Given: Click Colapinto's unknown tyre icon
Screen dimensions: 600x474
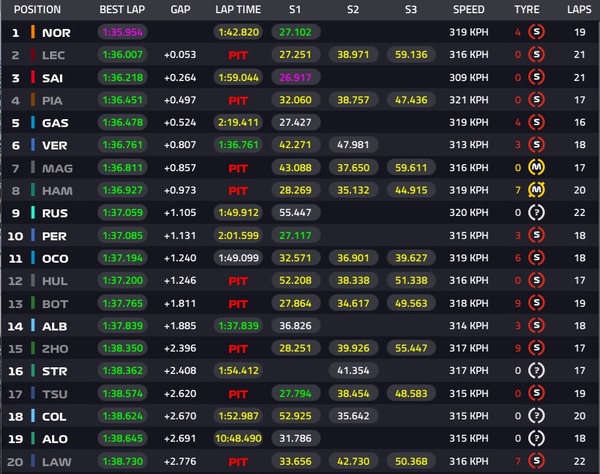Looking at the screenshot, I should point(536,416).
